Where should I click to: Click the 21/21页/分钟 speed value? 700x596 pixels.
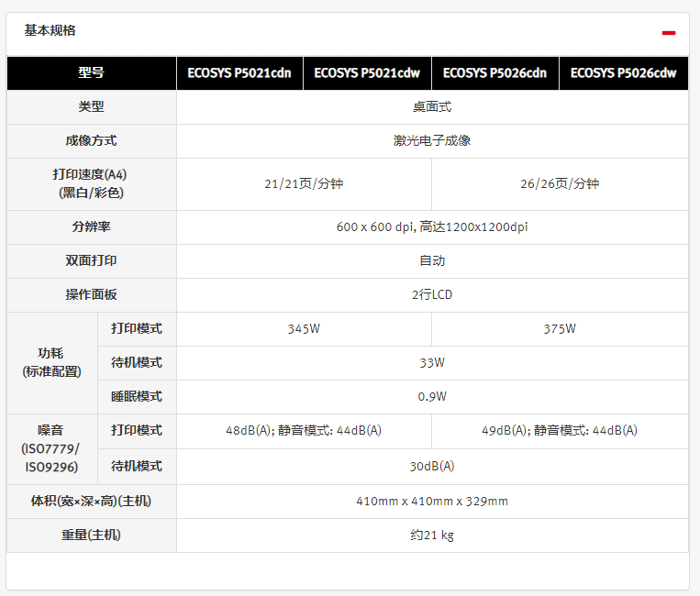304,183
